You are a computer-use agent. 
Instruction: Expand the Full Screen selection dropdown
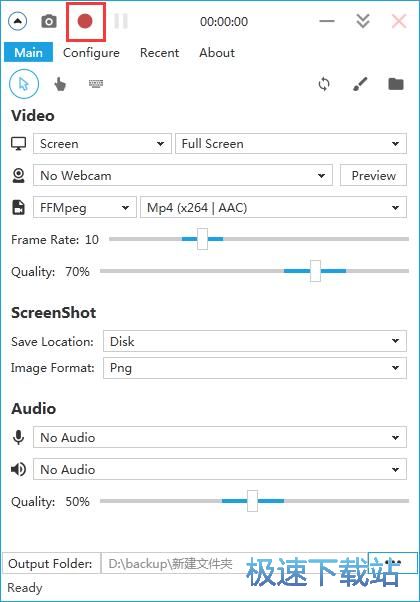[291, 144]
